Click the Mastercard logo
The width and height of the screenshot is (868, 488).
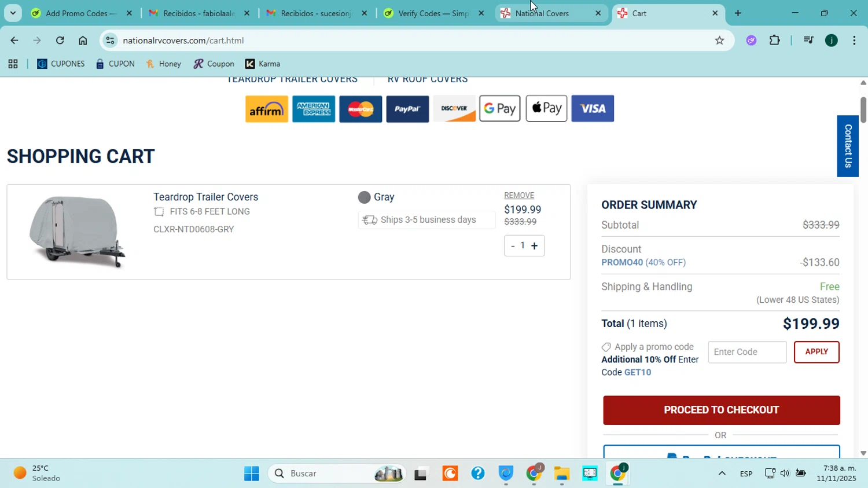coord(361,109)
